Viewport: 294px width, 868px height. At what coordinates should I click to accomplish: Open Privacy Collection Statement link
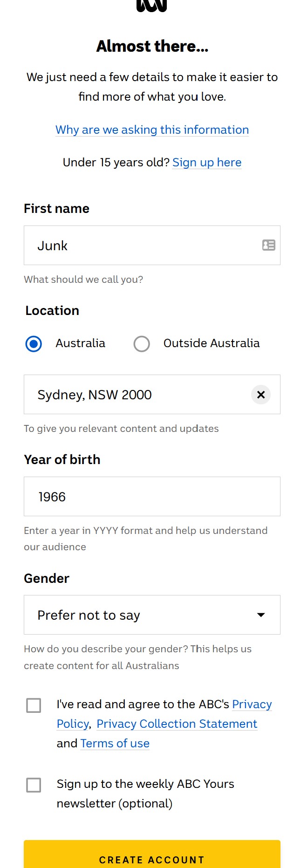coord(177,724)
